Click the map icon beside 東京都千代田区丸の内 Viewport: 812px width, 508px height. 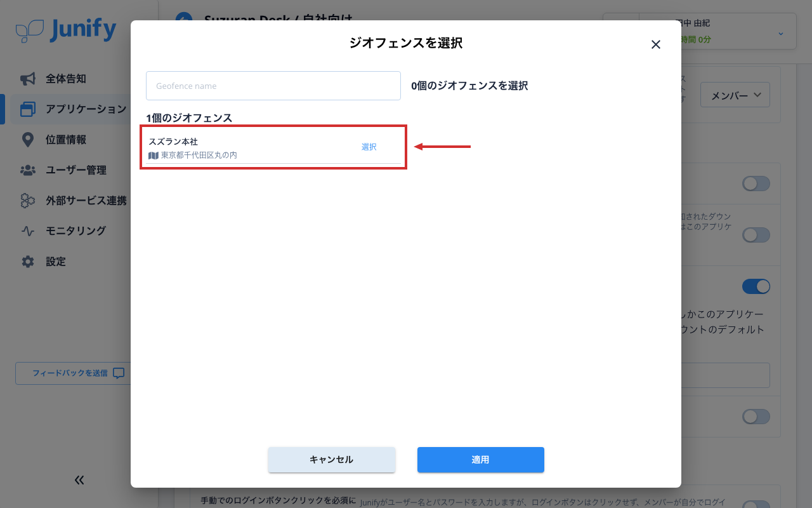pyautogui.click(x=154, y=155)
